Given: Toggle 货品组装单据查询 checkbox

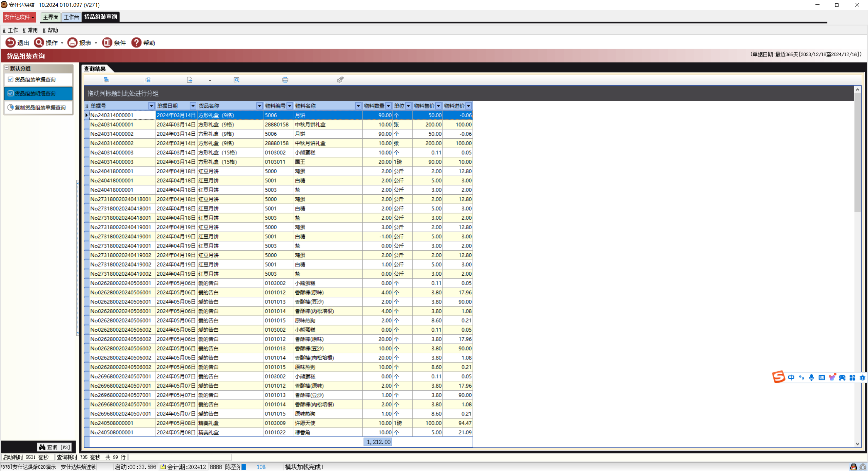Looking at the screenshot, I should coord(11,79).
